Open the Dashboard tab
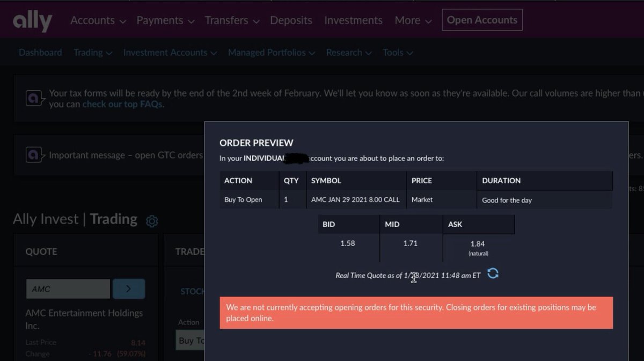Image resolution: width=644 pixels, height=361 pixels. click(x=40, y=53)
